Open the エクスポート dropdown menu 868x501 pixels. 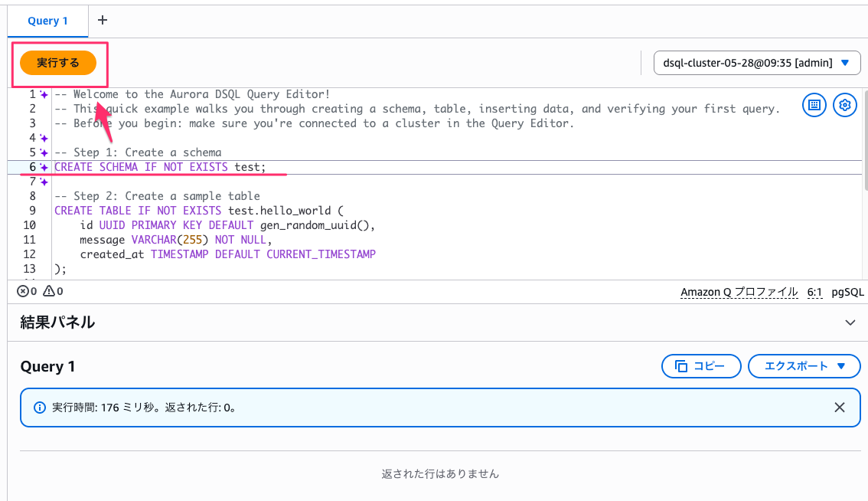click(x=804, y=365)
